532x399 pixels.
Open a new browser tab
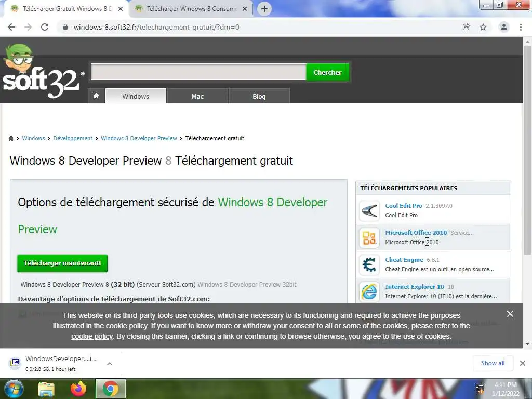pos(264,9)
